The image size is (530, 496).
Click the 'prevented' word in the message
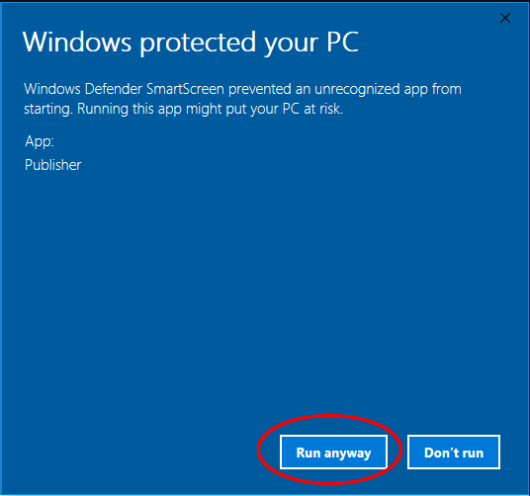[260, 90]
